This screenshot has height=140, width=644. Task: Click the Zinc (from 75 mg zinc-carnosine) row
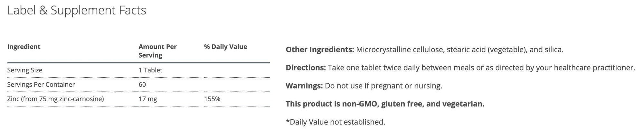click(55, 99)
